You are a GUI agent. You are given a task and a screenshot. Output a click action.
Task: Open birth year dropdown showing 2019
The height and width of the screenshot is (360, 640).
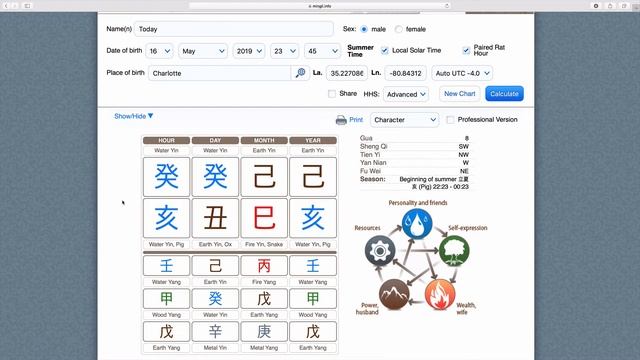point(249,51)
